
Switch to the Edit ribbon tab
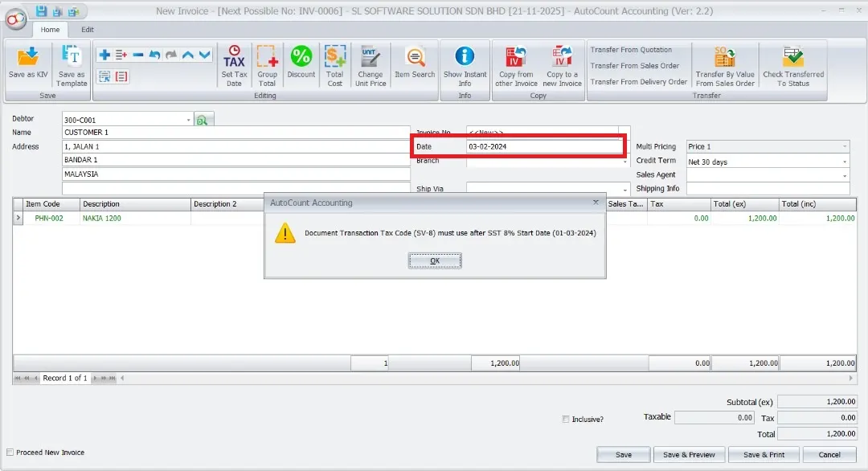click(x=87, y=30)
